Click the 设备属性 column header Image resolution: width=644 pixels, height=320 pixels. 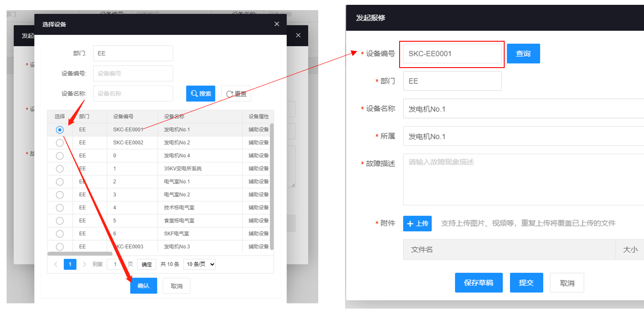pyautogui.click(x=258, y=116)
